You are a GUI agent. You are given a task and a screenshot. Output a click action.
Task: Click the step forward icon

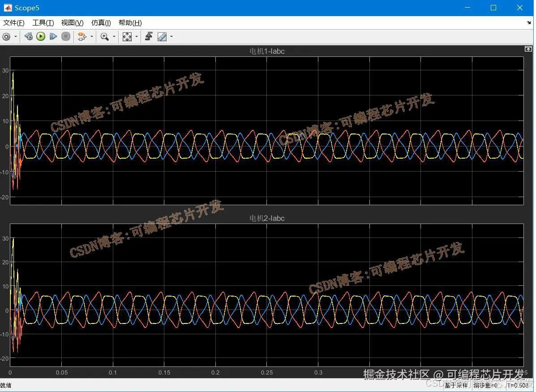coord(53,36)
